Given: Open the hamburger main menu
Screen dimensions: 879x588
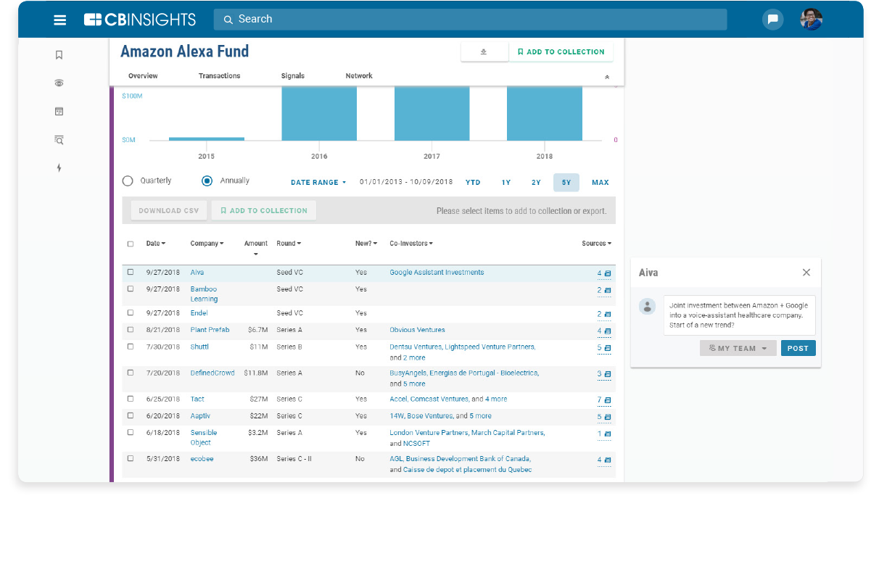Looking at the screenshot, I should click(60, 20).
